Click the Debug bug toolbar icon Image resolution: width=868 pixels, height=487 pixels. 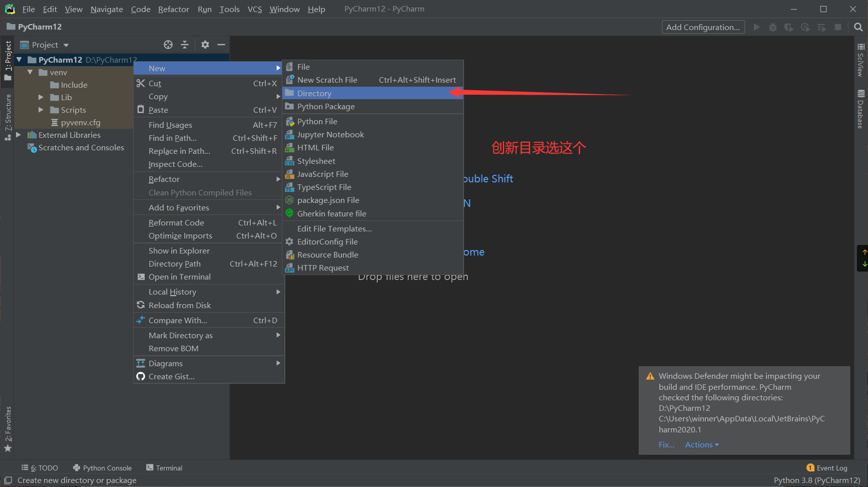point(773,27)
